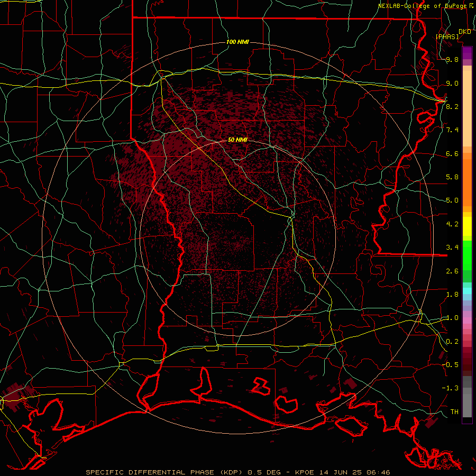Click the 06:46 timestamp
The height and width of the screenshot is (476, 476).
379,472
